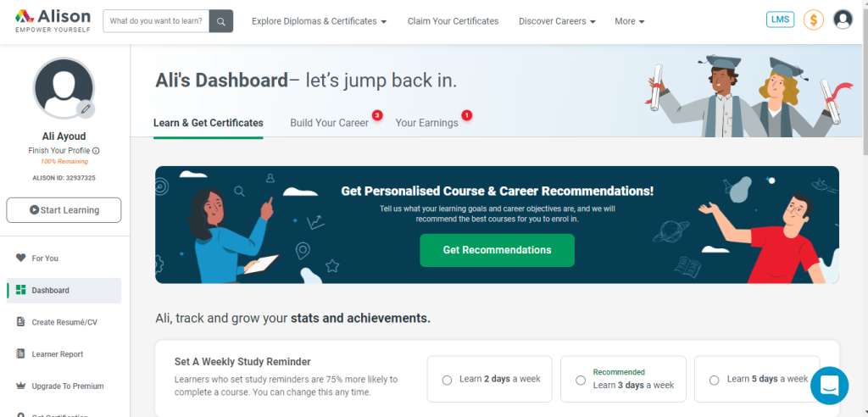Select Learn 2 days a week option
Viewport: 868px width, 417px height.
(x=489, y=380)
